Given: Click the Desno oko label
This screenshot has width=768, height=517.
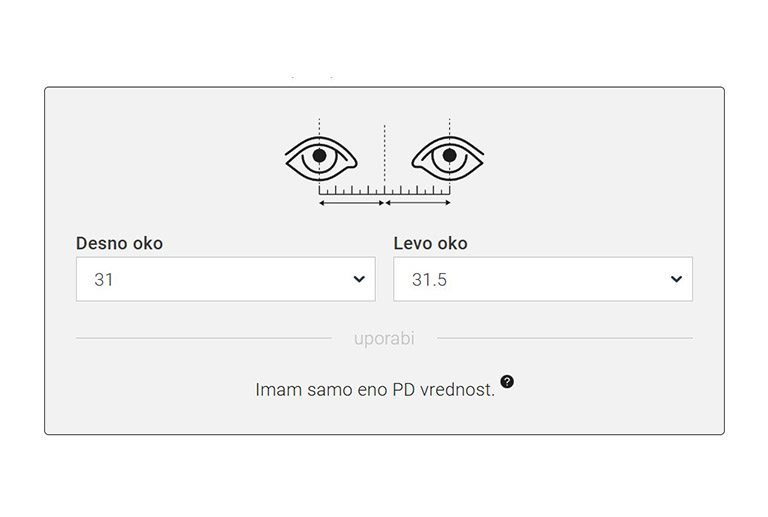Looking at the screenshot, I should pos(119,243).
